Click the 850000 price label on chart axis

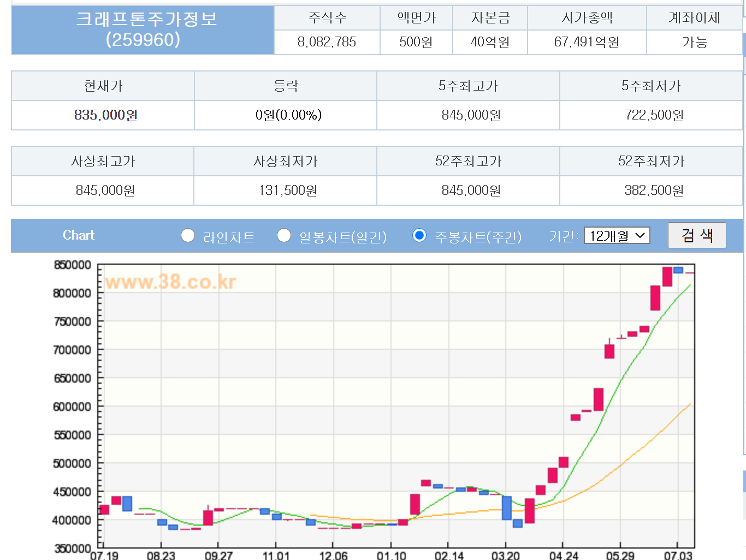pos(72,265)
